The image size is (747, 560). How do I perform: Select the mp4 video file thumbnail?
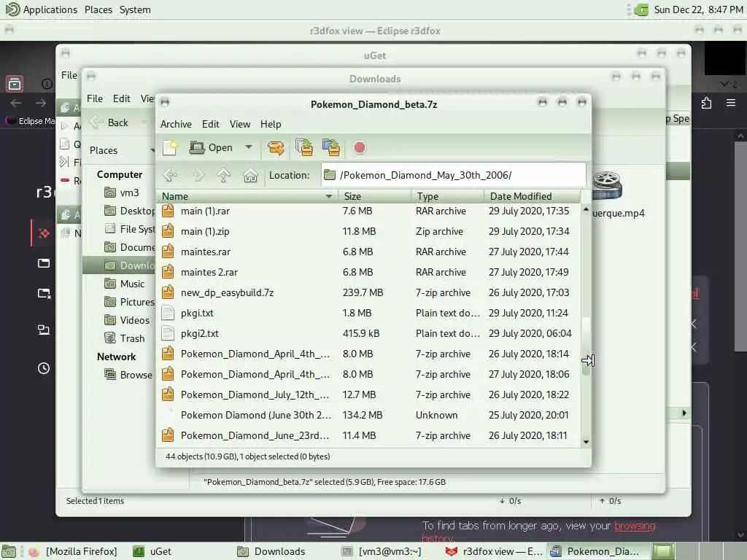point(607,185)
